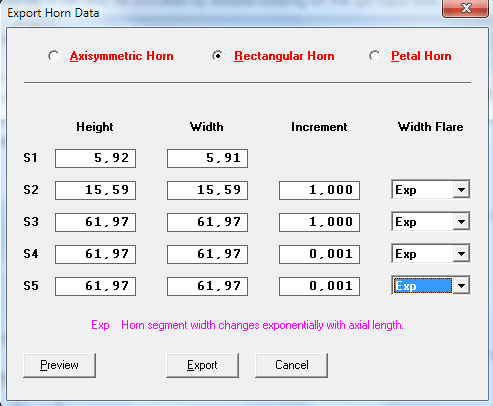Focus the S1 Height field showing 5,92

click(x=95, y=158)
